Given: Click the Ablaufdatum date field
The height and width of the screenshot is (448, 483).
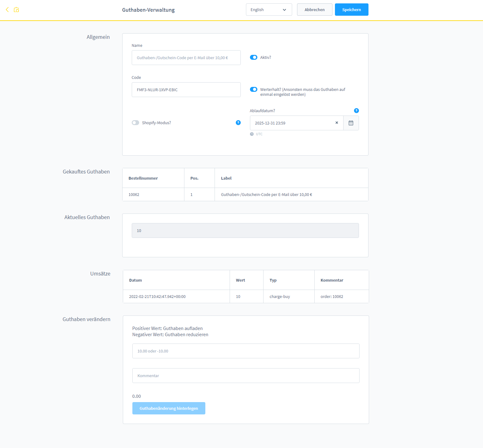Looking at the screenshot, I should [x=292, y=123].
